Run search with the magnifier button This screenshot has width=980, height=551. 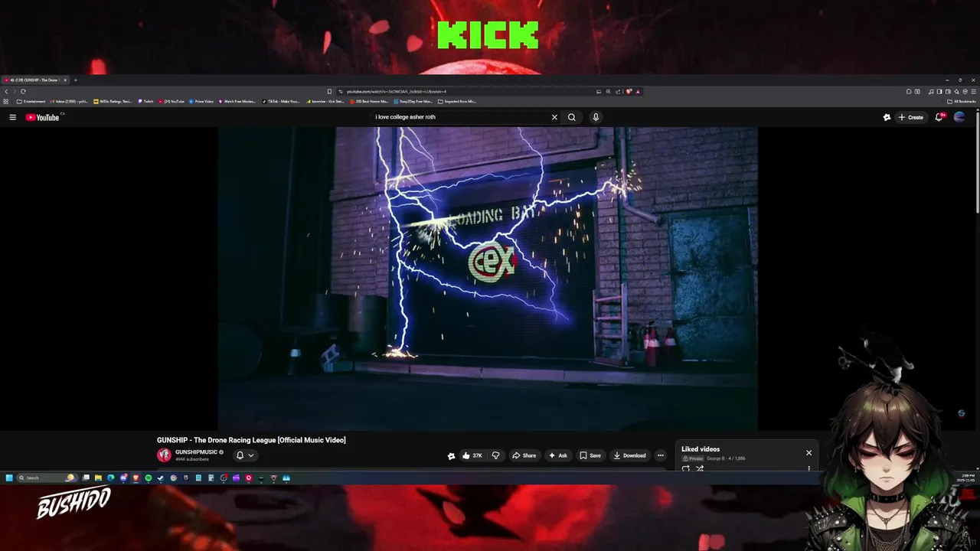571,117
